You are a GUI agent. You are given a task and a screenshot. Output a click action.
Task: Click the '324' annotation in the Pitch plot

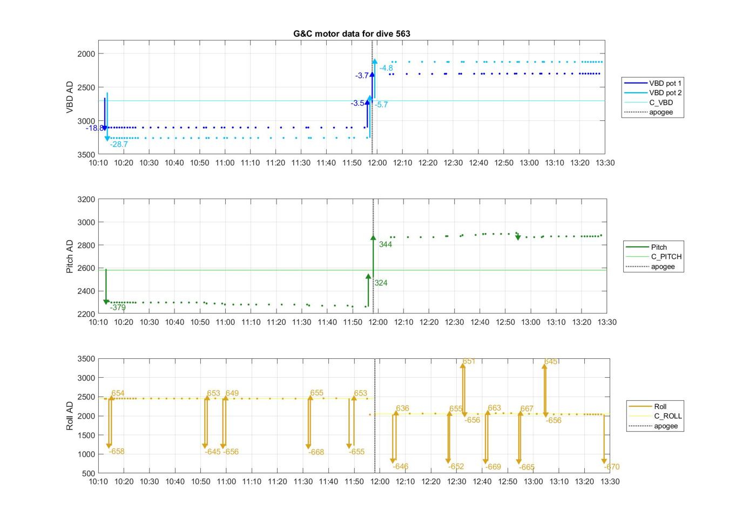(x=381, y=283)
